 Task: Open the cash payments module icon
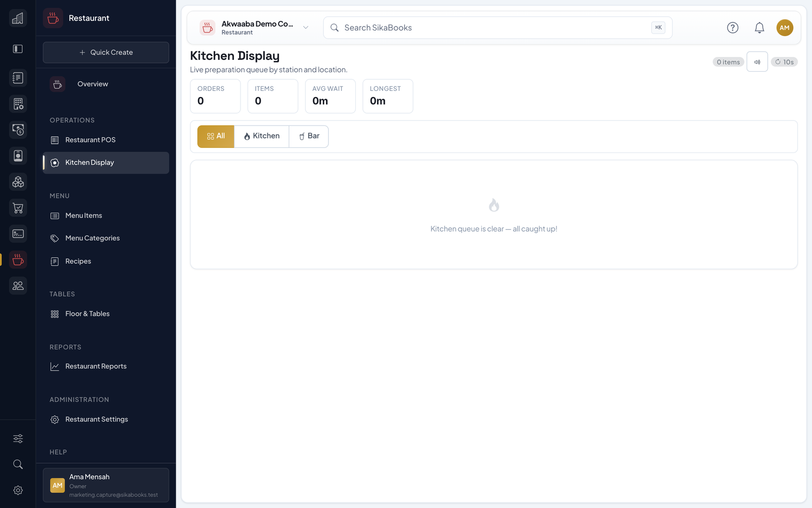click(18, 130)
